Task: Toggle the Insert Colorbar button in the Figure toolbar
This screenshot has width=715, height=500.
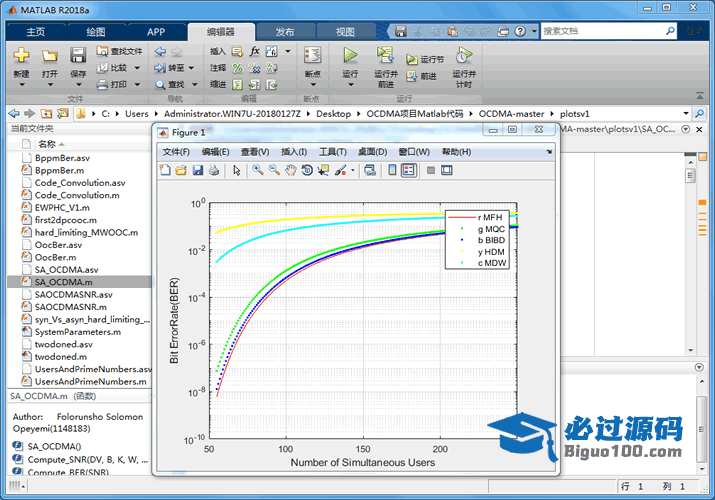Action: (390, 171)
